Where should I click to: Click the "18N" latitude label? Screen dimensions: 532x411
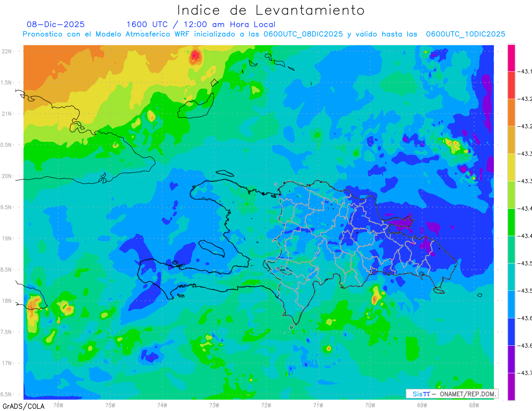pyautogui.click(x=8, y=301)
